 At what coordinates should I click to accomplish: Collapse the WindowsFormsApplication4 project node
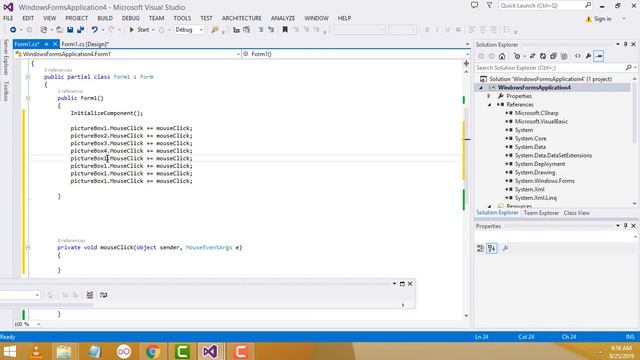pos(481,87)
